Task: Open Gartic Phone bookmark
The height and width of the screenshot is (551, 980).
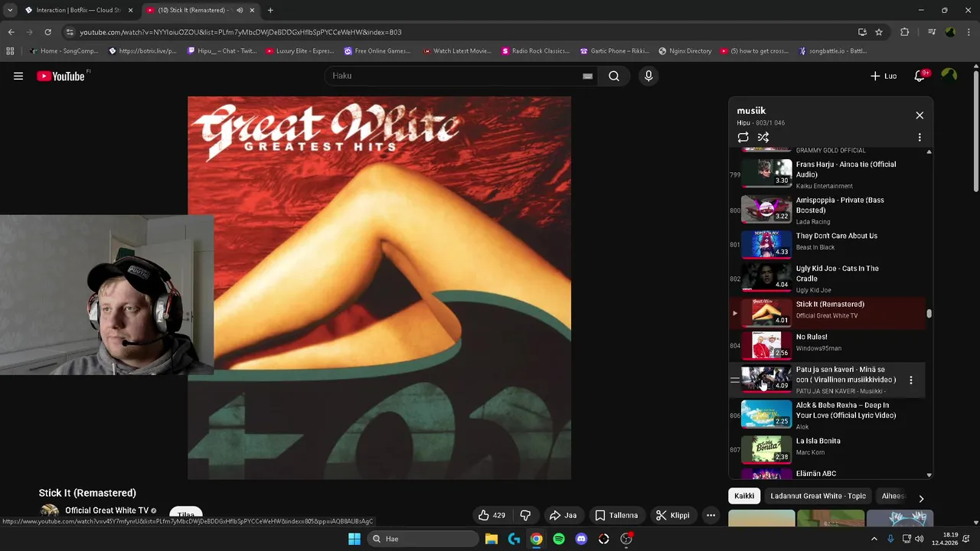Action: [615, 51]
